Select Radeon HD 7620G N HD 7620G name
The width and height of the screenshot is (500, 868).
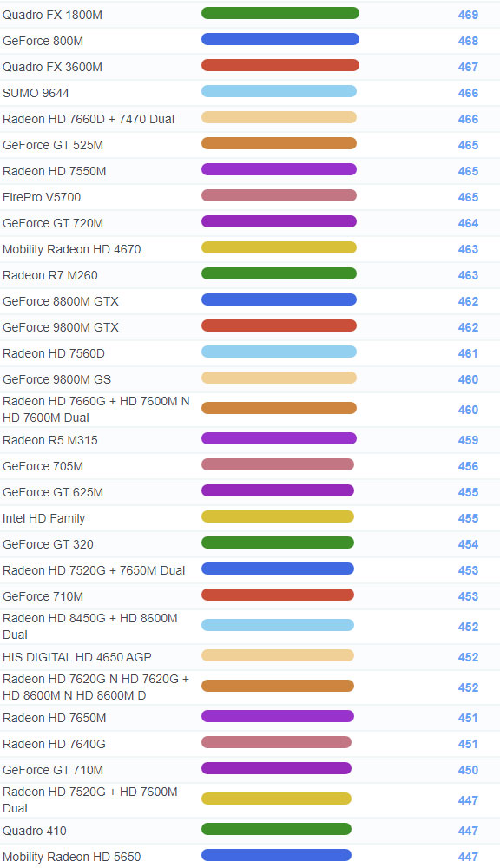coord(95,687)
